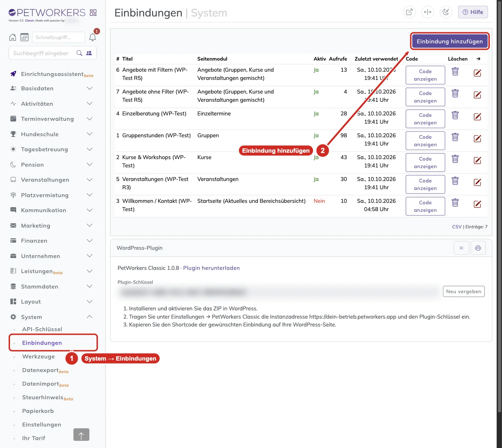The height and width of the screenshot is (448, 502).
Task: Open the home dashboard icon
Action: tap(13, 37)
